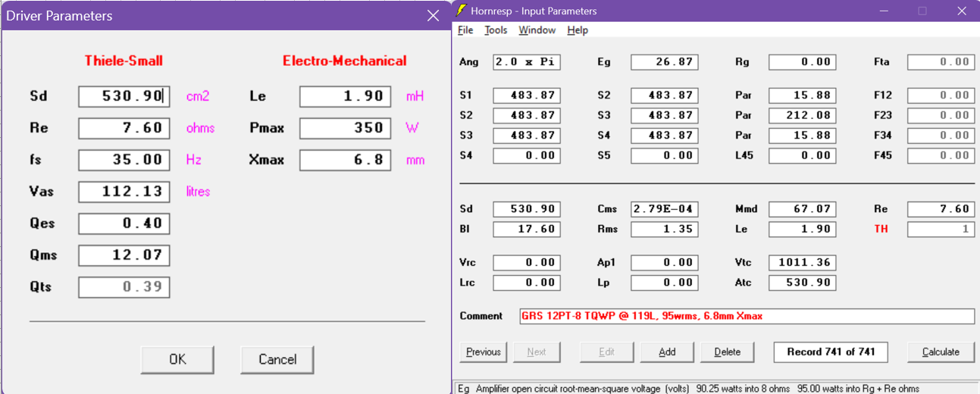Image resolution: width=980 pixels, height=394 pixels.
Task: Click the greyed Edit button
Action: click(607, 352)
